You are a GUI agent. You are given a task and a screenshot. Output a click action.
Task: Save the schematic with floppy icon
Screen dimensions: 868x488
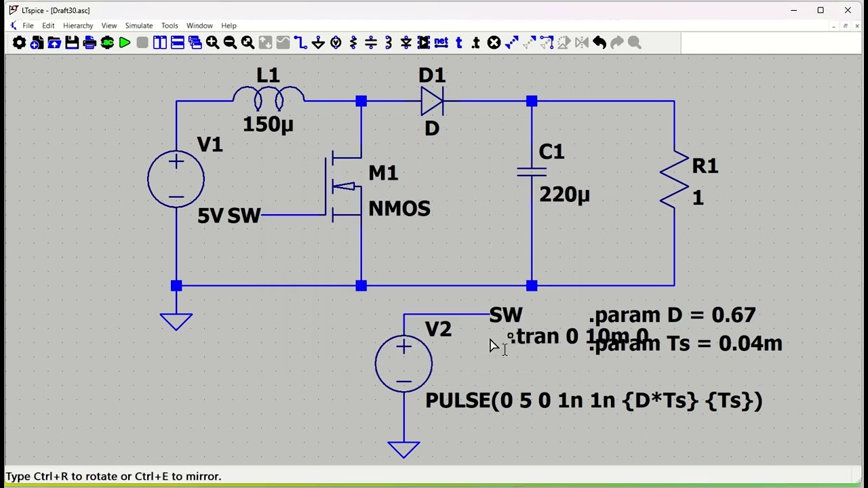pyautogui.click(x=72, y=43)
